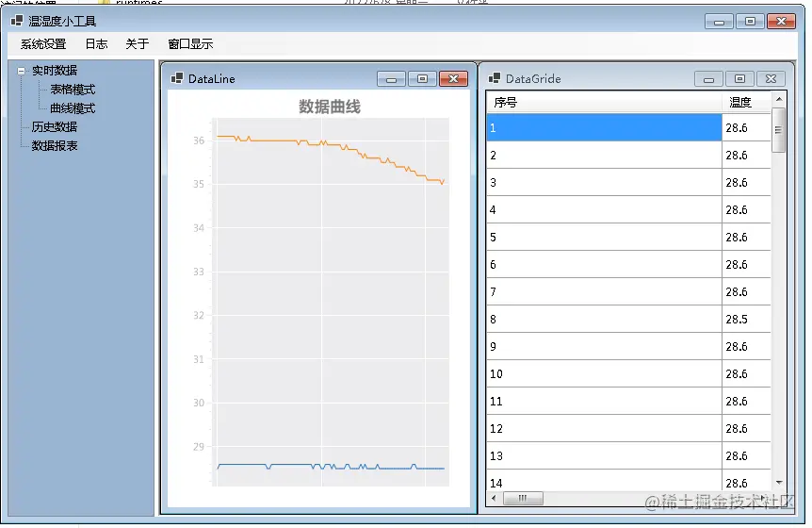Open the 日志 menu
Screen dimensions: 812x528
pos(96,44)
